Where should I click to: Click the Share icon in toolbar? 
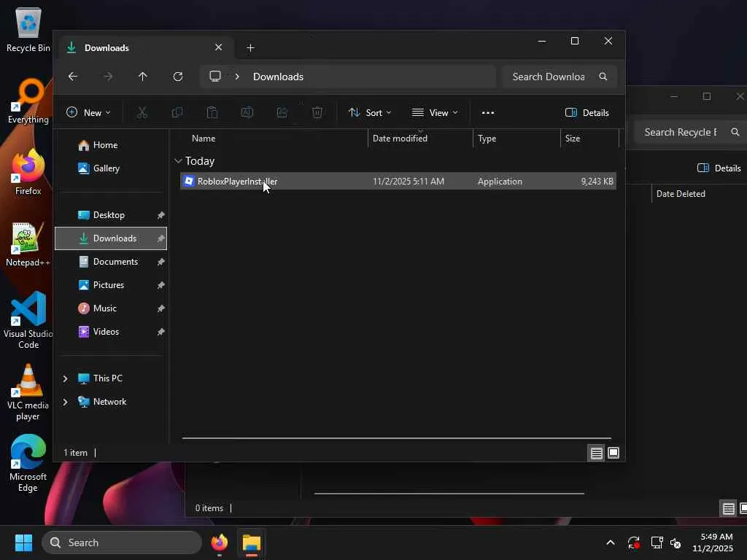pos(282,113)
